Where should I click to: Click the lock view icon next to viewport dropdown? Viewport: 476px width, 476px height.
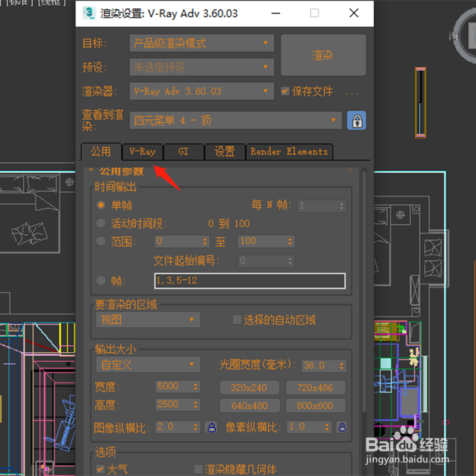point(356,121)
